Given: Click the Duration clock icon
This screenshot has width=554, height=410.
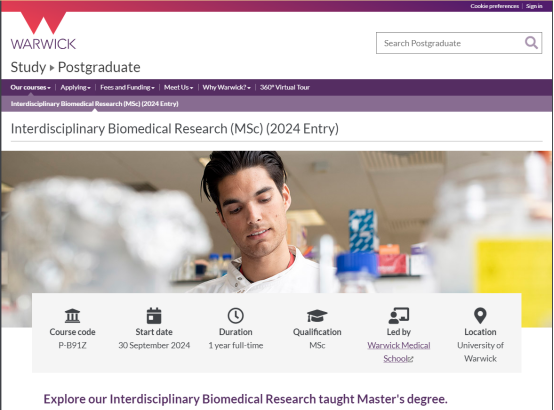Looking at the screenshot, I should tap(236, 316).
